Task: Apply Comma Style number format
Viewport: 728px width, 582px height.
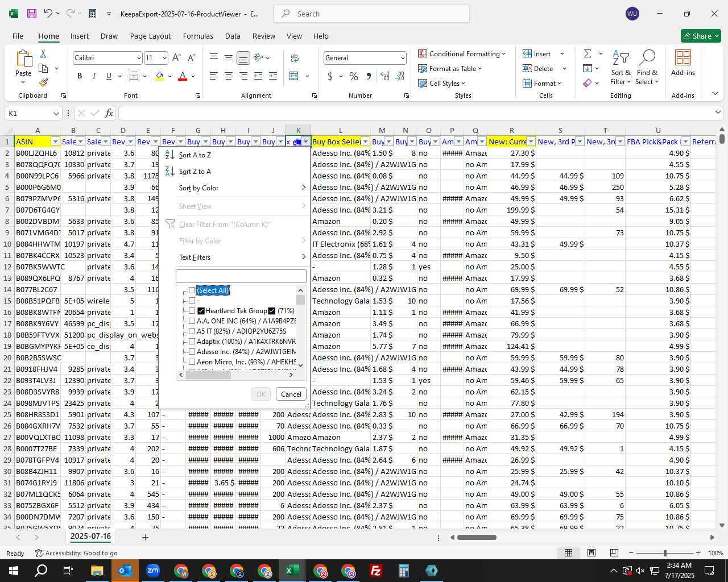Action: [369, 76]
